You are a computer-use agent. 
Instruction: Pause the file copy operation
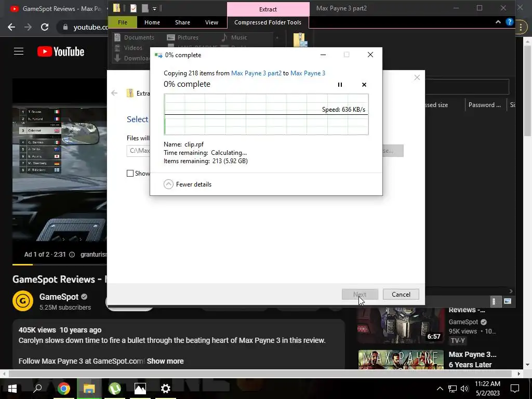[340, 85]
